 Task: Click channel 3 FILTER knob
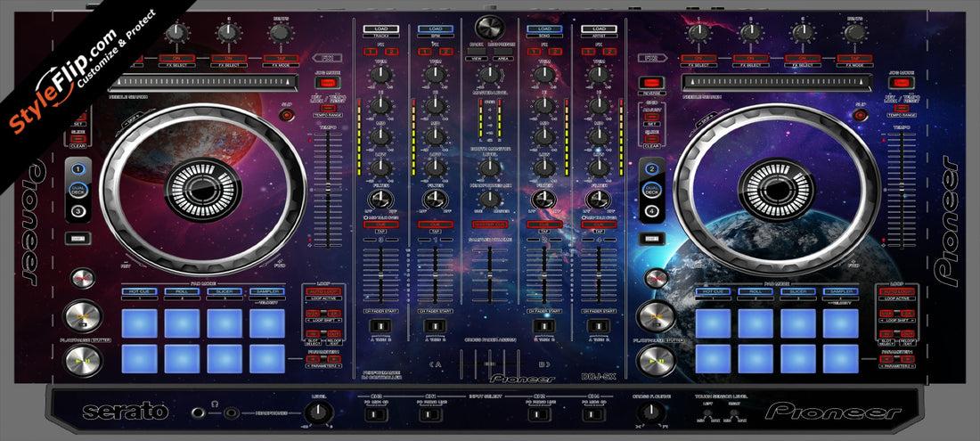pos(380,200)
